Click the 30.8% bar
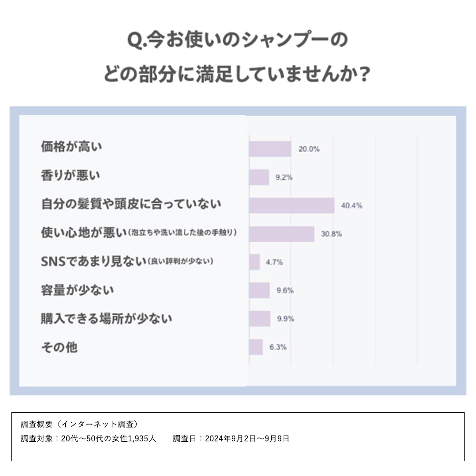Image resolution: width=476 pixels, height=476 pixels. pyautogui.click(x=282, y=234)
